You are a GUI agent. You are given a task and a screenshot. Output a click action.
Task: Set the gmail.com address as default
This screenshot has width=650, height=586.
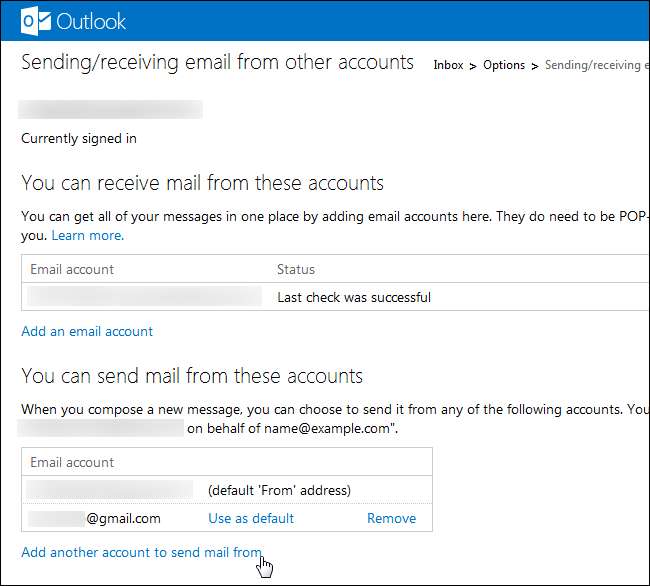click(251, 518)
